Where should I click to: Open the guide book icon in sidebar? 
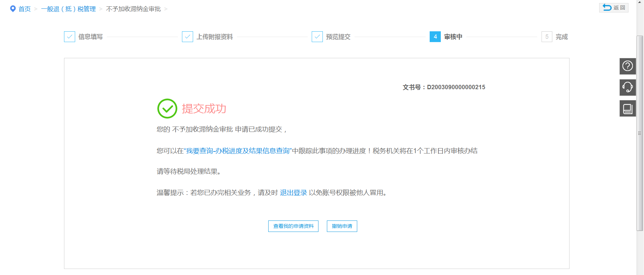(627, 108)
